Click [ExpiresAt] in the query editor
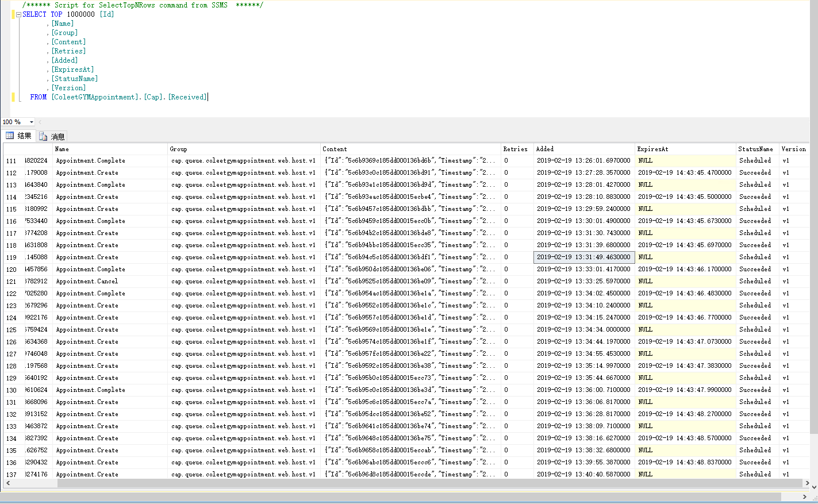 click(x=72, y=70)
